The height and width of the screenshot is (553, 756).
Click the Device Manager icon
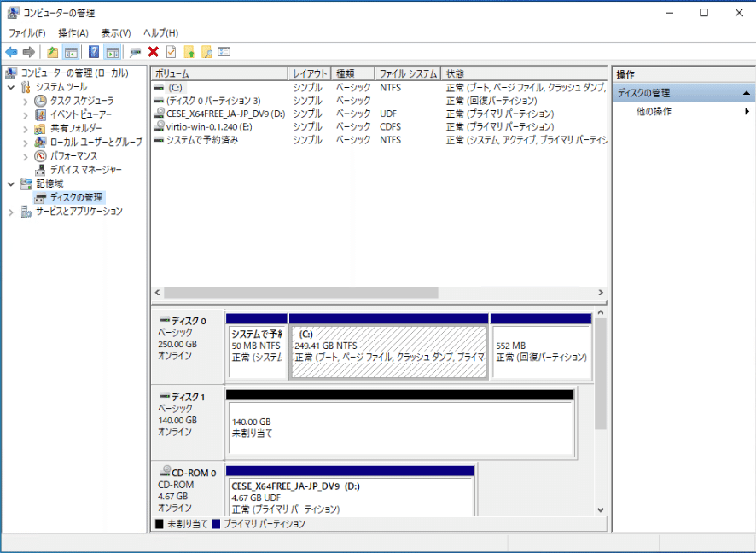pyautogui.click(x=40, y=170)
